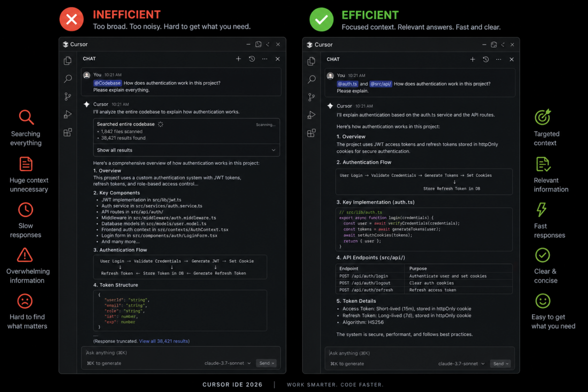Click the 1,842 files scanned line
This screenshot has height=392, width=588.
(x=120, y=131)
